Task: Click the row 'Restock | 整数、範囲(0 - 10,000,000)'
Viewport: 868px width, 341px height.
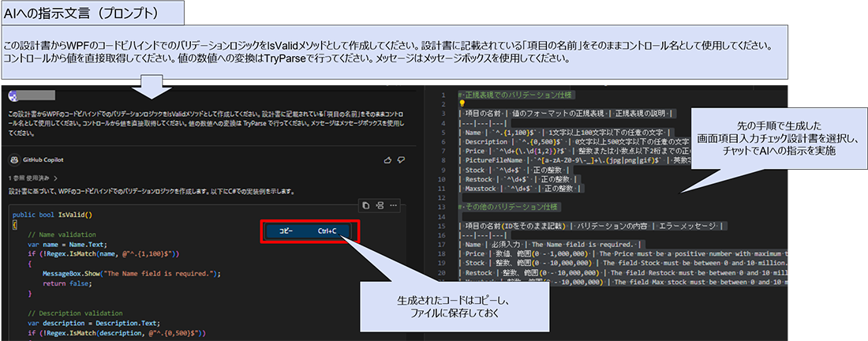Action: pyautogui.click(x=622, y=273)
